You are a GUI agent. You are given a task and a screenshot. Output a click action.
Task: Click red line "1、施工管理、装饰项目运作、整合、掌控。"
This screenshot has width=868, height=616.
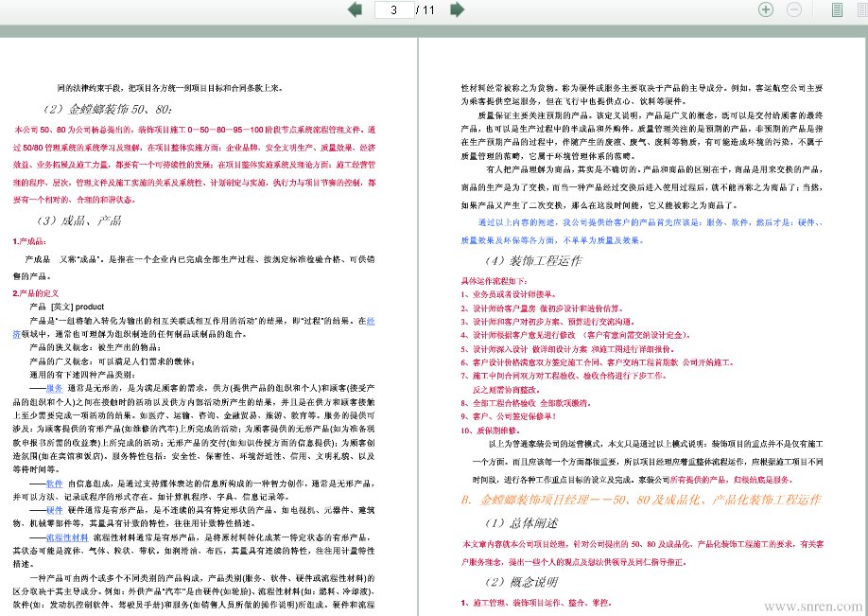(x=536, y=604)
